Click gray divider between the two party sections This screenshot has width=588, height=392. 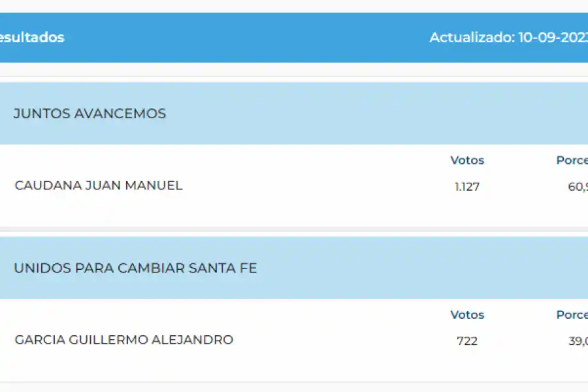(294, 229)
